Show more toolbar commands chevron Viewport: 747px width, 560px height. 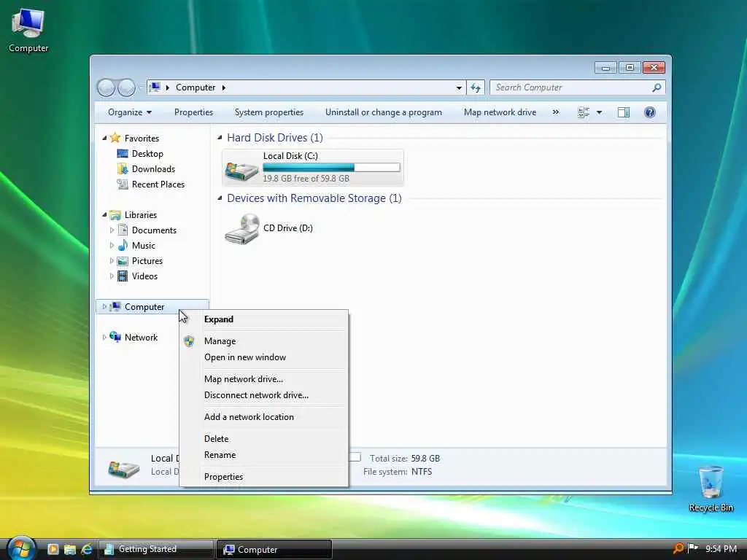555,112
